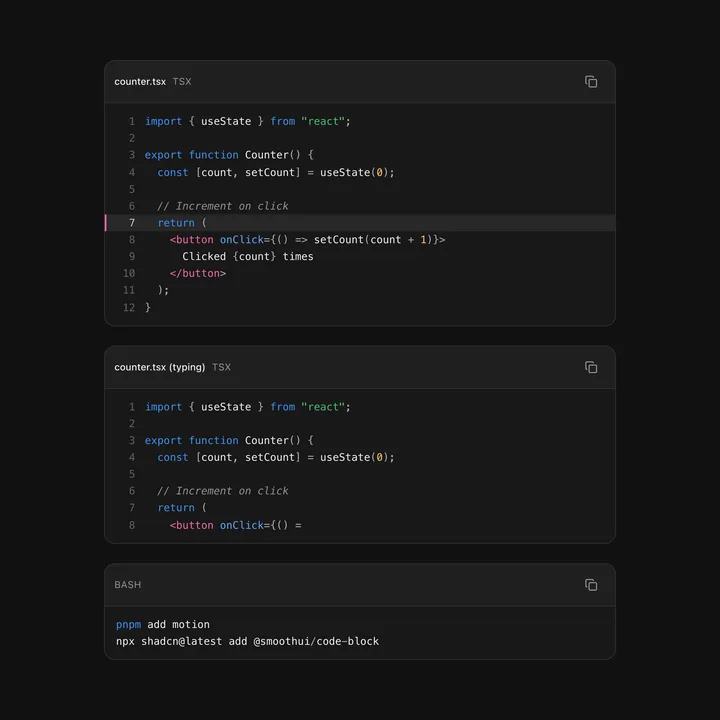
Task: Select the 'counter.tsx' filename in first block header
Action: [140, 82]
